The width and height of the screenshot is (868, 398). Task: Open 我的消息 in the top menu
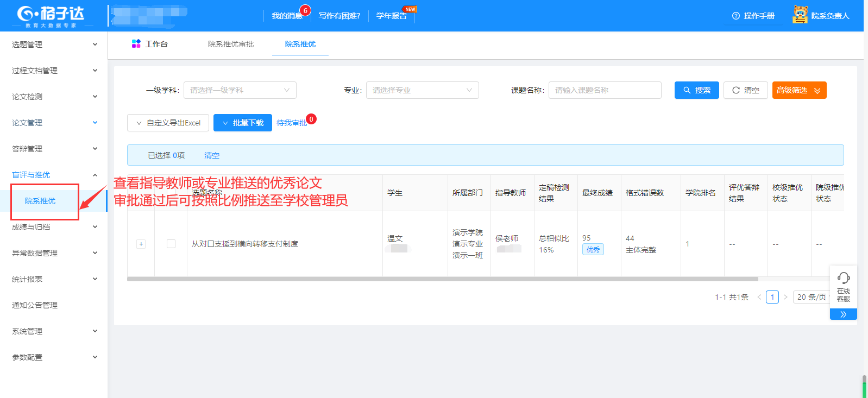click(287, 16)
